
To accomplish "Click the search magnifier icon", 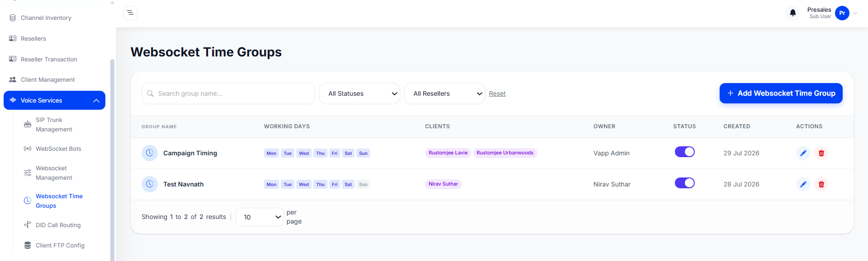I will (x=150, y=93).
